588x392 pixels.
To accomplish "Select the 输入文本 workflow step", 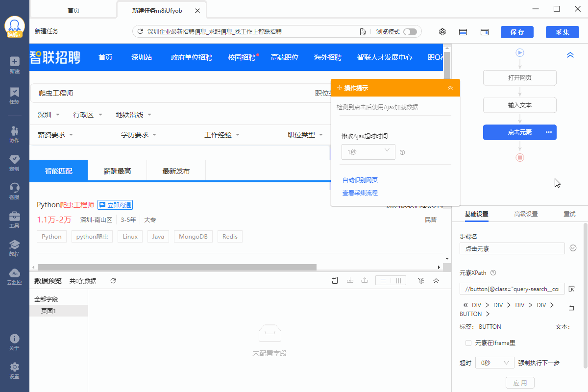I will tap(520, 105).
